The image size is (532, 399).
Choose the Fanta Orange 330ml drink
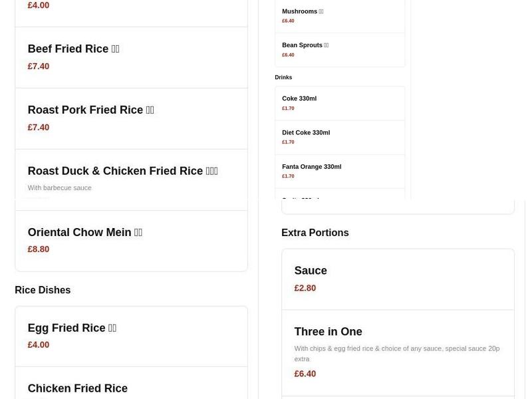311,167
